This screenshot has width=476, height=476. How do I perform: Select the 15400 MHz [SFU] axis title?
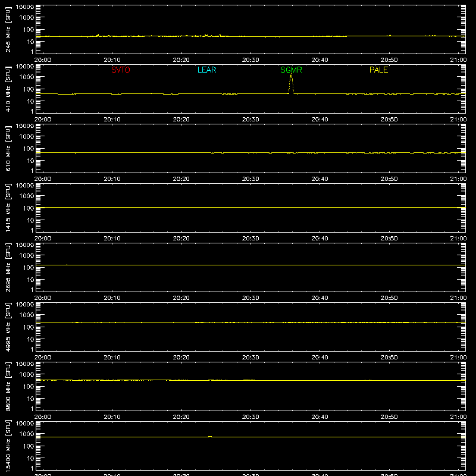point(8,446)
